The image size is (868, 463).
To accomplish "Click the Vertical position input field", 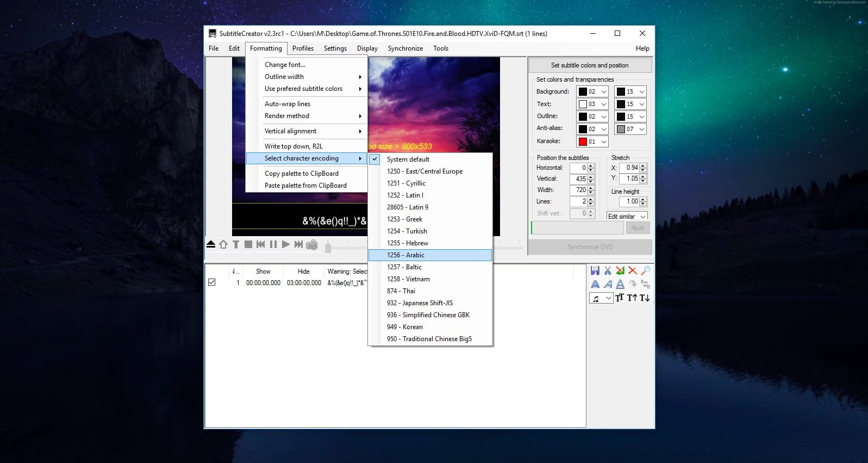I will [x=578, y=178].
